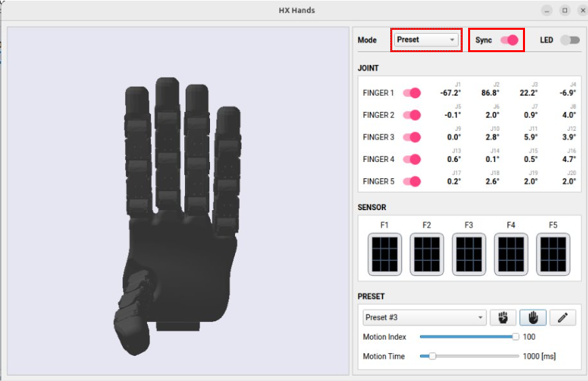Screen dimensions: 588x381
Task: Click the pencil edit preset icon
Action: 562,317
